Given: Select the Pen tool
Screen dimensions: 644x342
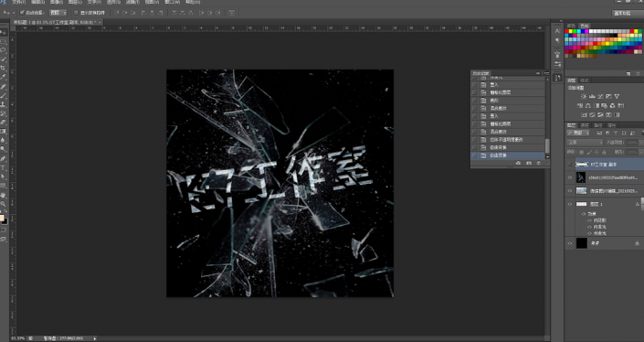Looking at the screenshot, I should (x=4, y=159).
